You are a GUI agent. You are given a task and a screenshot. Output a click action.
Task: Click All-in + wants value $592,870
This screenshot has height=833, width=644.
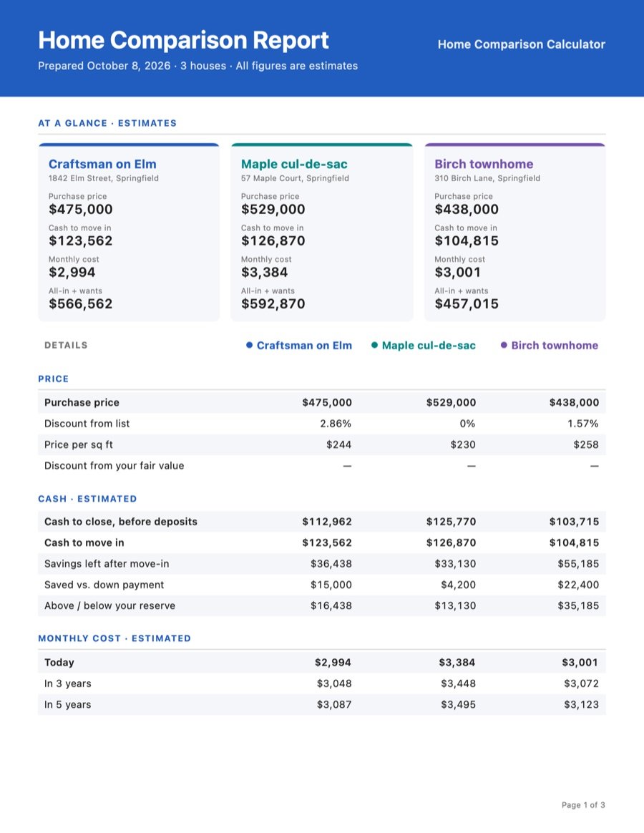pyautogui.click(x=273, y=304)
